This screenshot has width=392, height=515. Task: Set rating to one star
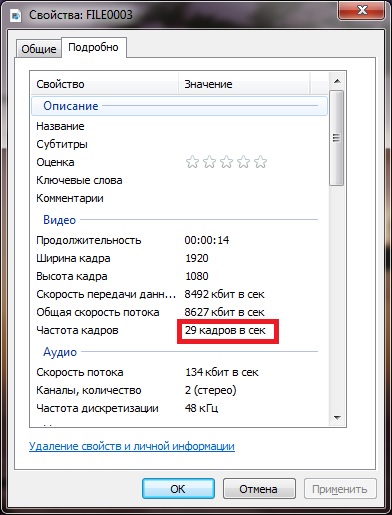[192, 162]
